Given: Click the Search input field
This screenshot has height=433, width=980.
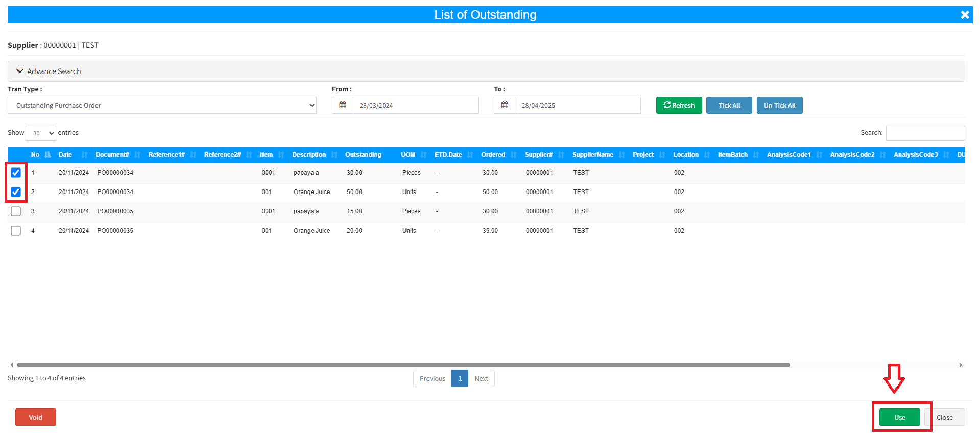Looking at the screenshot, I should click(925, 133).
